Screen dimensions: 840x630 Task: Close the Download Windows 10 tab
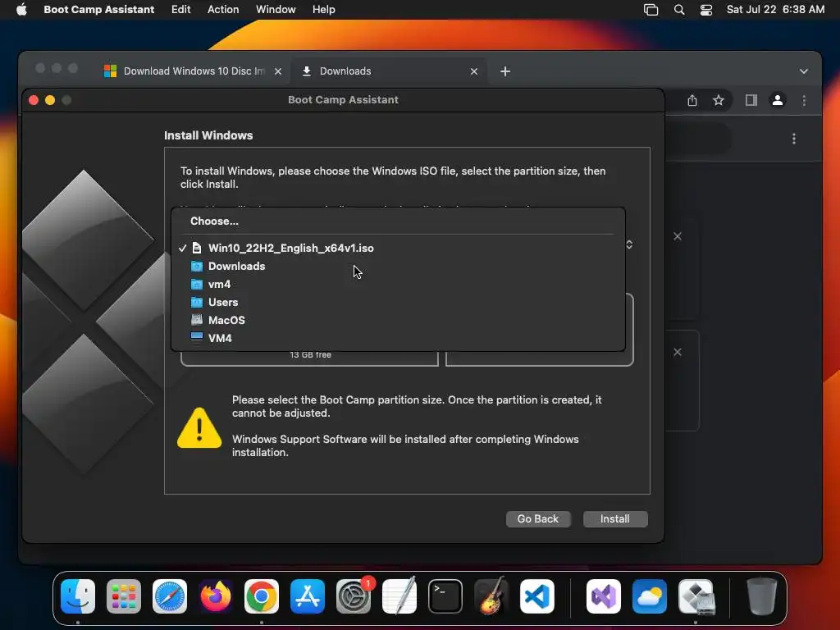[x=278, y=71]
